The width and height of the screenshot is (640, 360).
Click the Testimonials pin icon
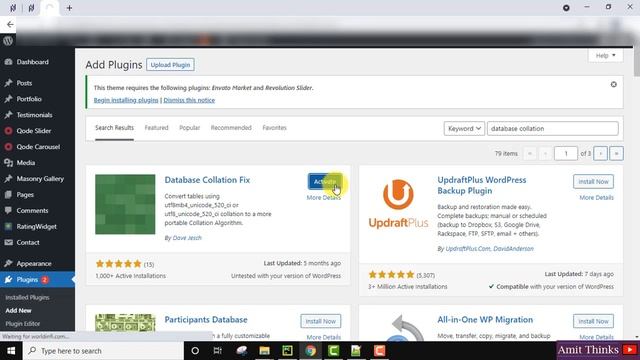(x=8, y=115)
